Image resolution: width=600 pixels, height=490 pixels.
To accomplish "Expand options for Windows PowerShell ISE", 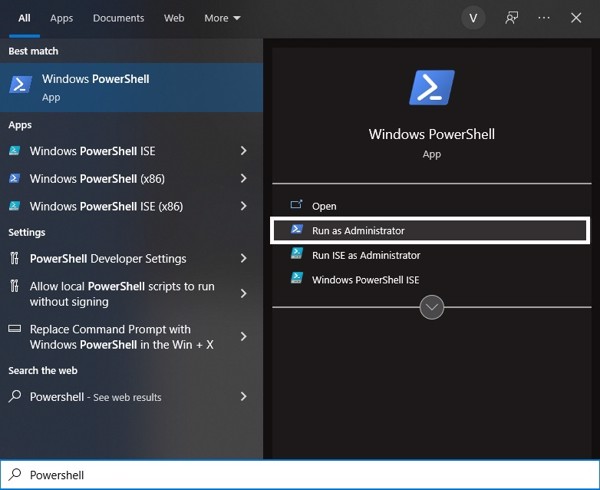I will (244, 151).
